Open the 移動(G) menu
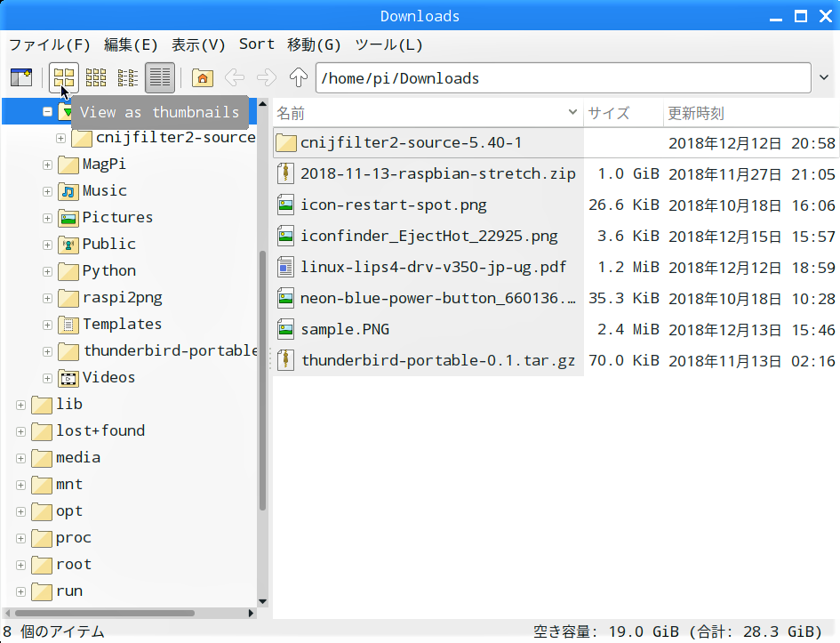The width and height of the screenshot is (840, 643). click(x=314, y=44)
